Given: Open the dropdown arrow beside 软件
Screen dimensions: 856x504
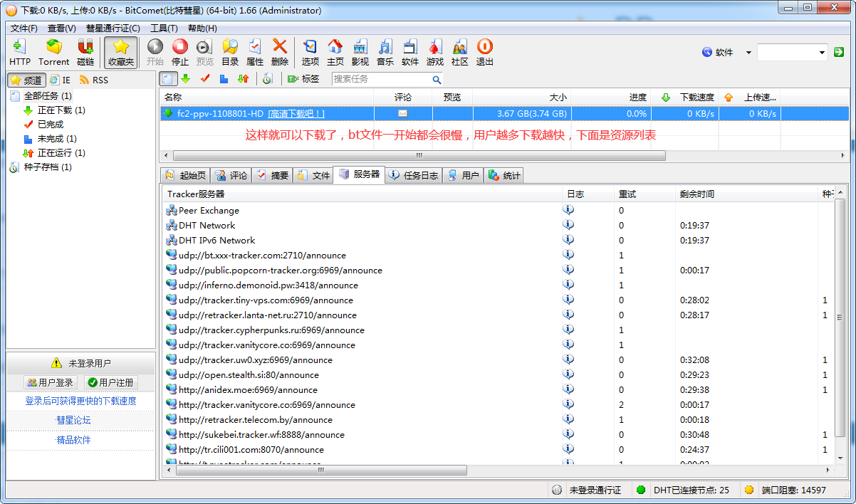Looking at the screenshot, I should click(x=748, y=53).
